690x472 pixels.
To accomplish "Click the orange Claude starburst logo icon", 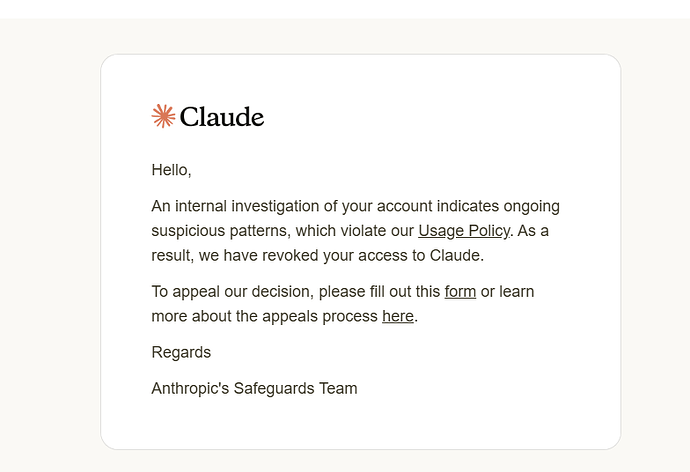I will point(163,116).
